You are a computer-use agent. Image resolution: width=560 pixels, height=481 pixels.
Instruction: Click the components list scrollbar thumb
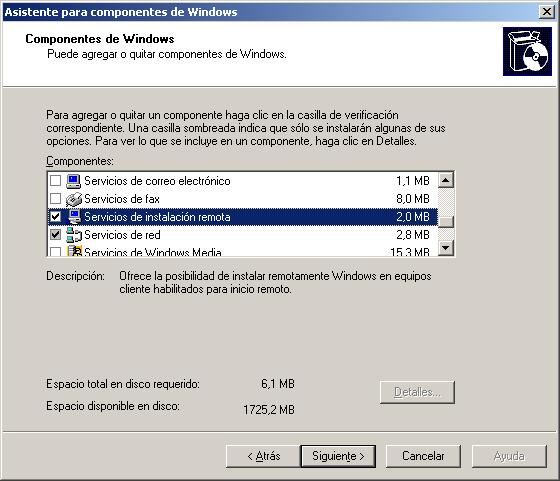pos(445,221)
